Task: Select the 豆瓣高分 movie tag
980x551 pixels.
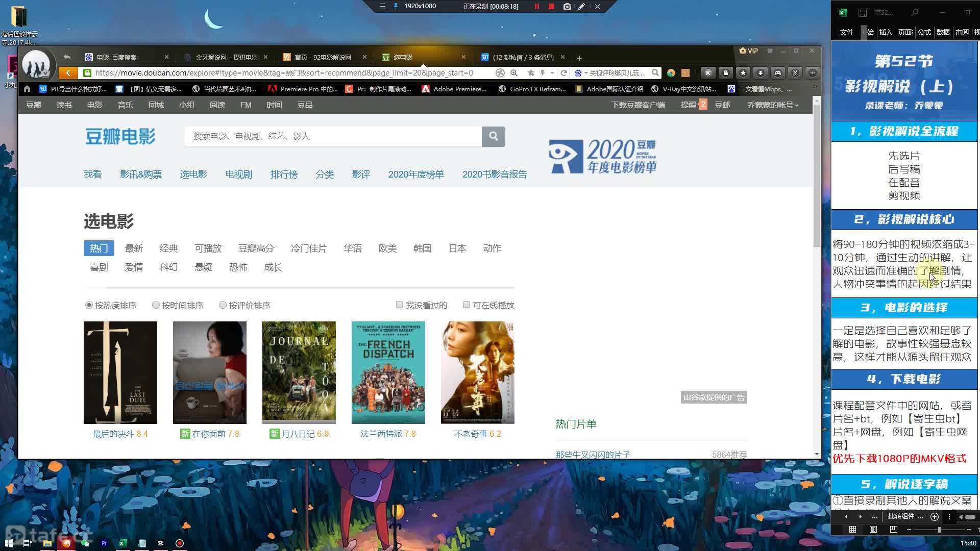Action: point(256,248)
